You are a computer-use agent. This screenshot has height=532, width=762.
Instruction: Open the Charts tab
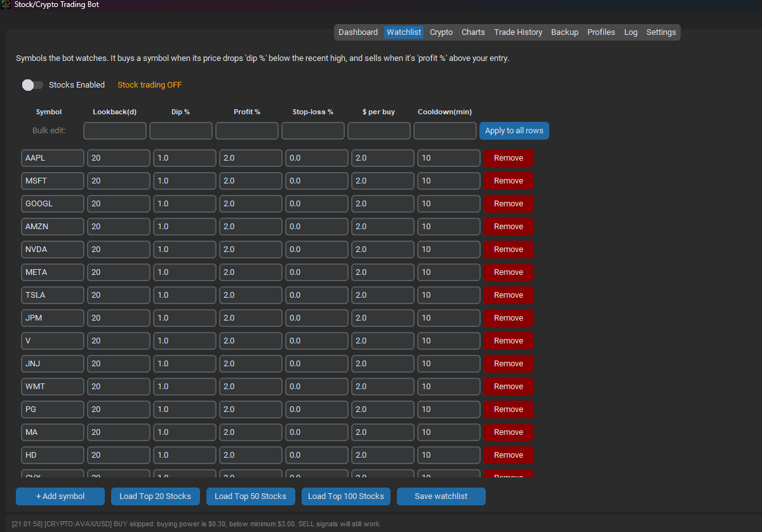tap(473, 32)
